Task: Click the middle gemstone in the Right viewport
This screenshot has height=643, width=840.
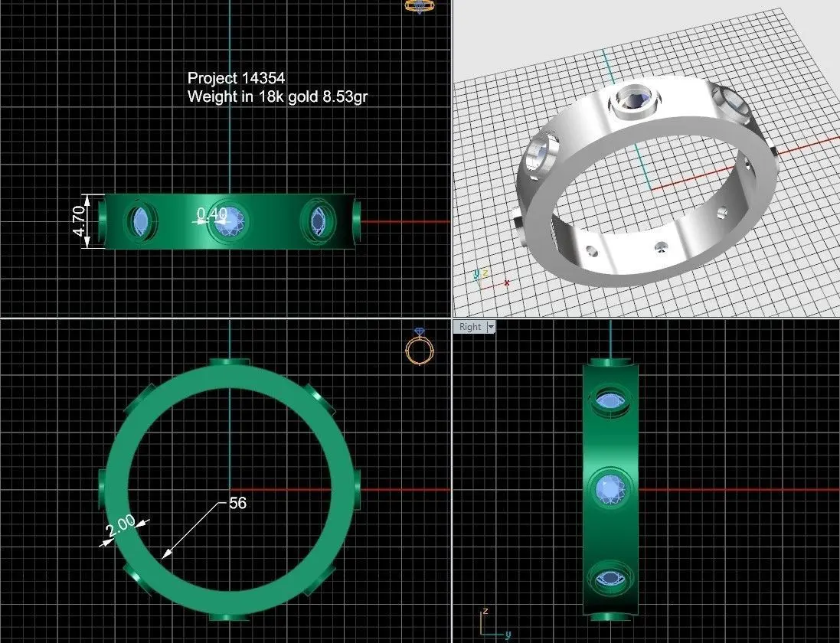Action: [x=610, y=489]
